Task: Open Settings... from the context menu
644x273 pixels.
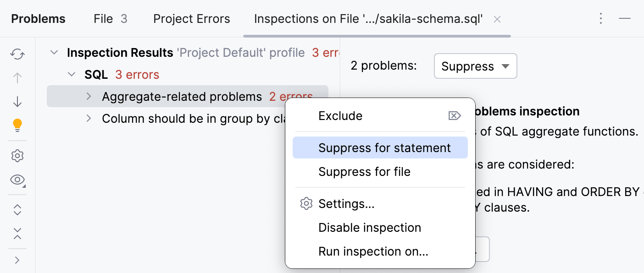Action: 346,204
